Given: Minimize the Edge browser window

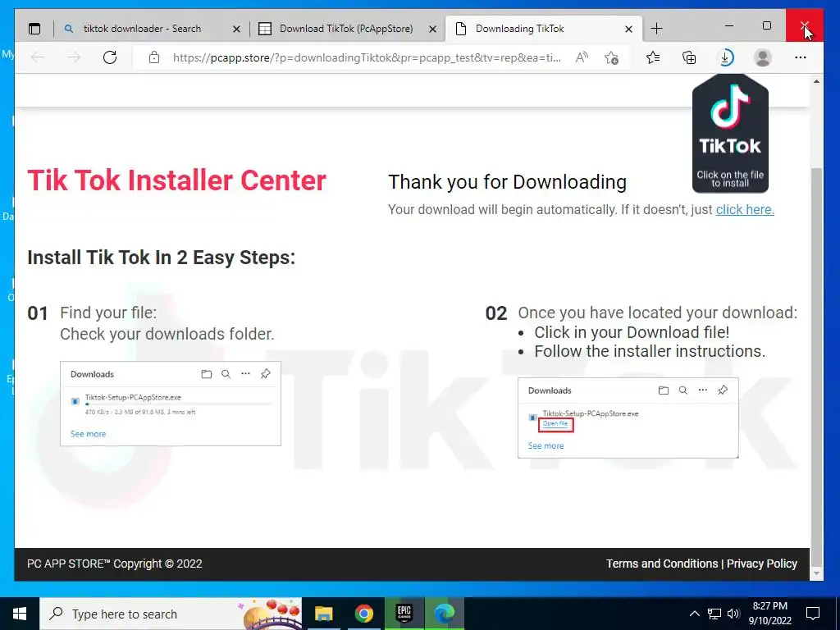Looking at the screenshot, I should 729,25.
